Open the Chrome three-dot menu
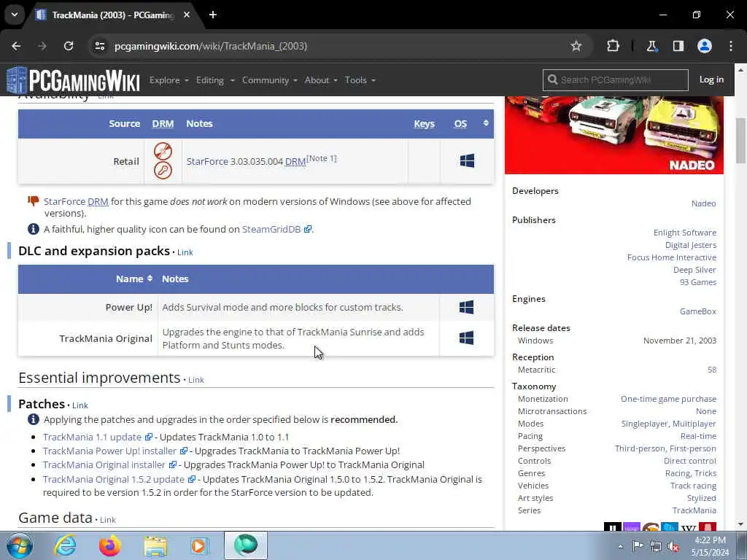Viewport: 747px width, 560px height. (x=731, y=46)
